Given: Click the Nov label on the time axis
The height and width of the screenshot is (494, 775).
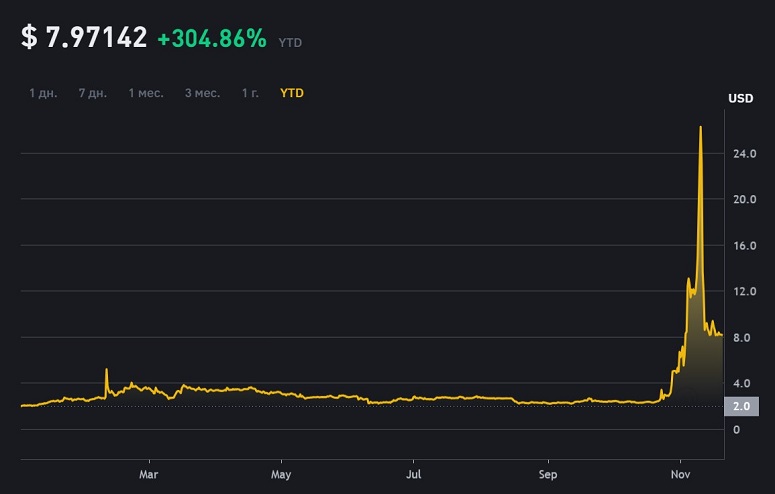Looking at the screenshot, I should 680,474.
